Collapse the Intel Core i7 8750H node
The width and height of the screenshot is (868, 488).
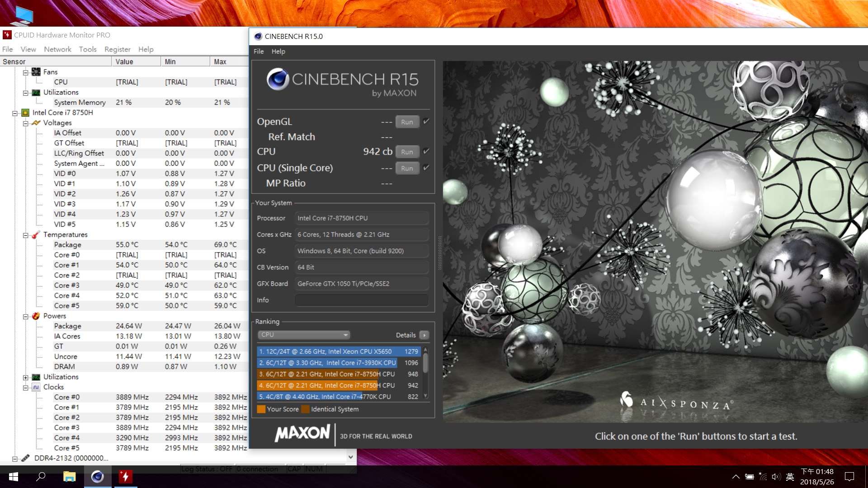click(15, 113)
